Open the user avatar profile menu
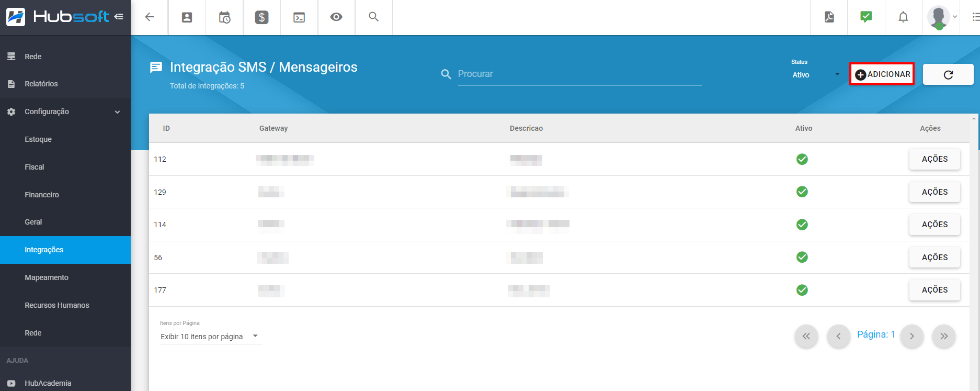The width and height of the screenshot is (980, 391). (x=942, y=17)
